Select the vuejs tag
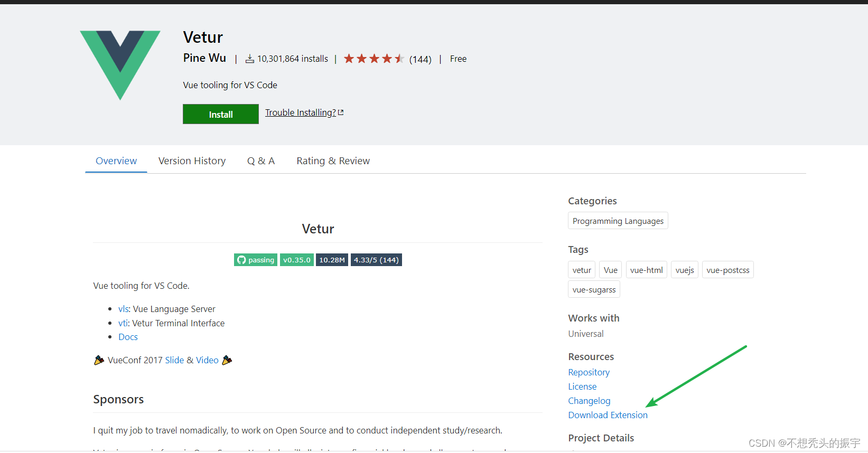The height and width of the screenshot is (453, 868). click(685, 270)
